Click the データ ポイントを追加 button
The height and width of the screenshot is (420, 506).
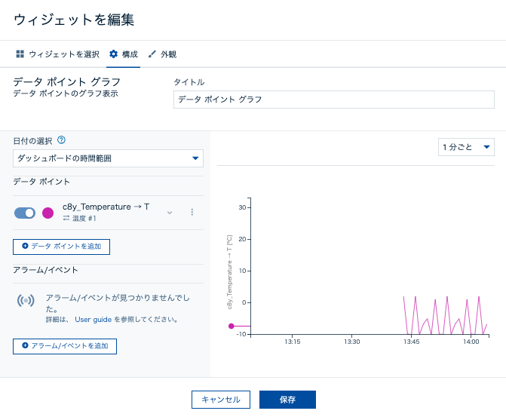pos(61,247)
